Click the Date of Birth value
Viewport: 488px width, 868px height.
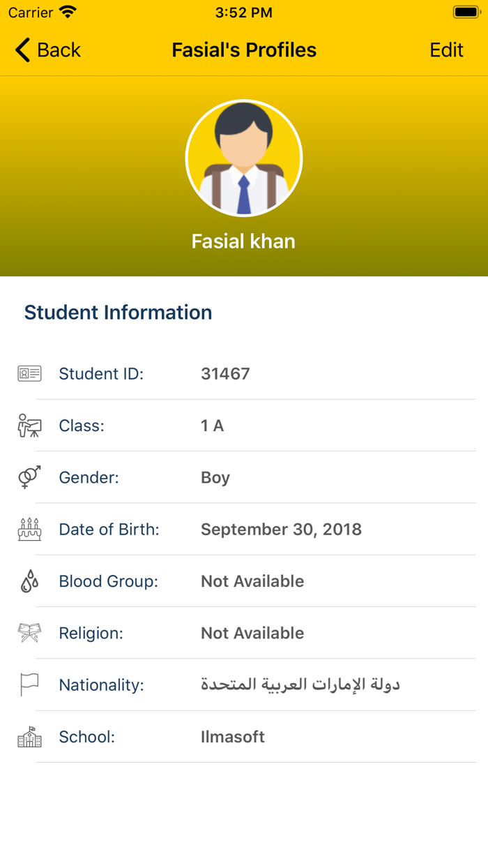280,529
